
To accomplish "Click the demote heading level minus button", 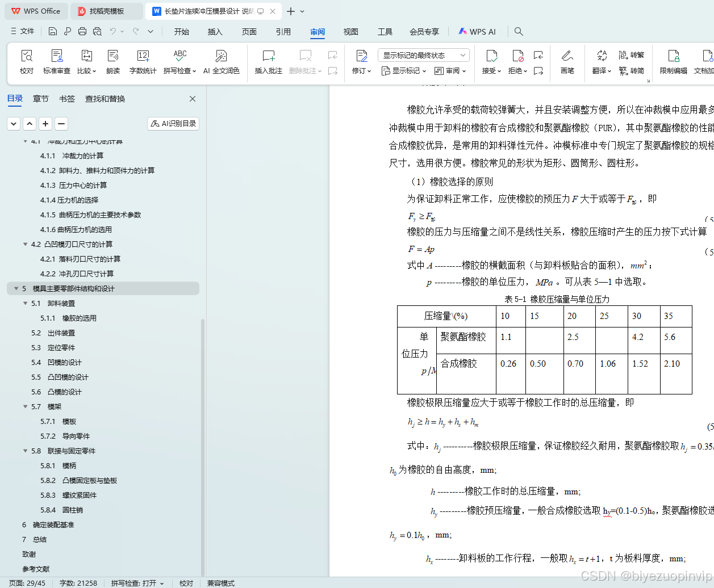I will (61, 123).
